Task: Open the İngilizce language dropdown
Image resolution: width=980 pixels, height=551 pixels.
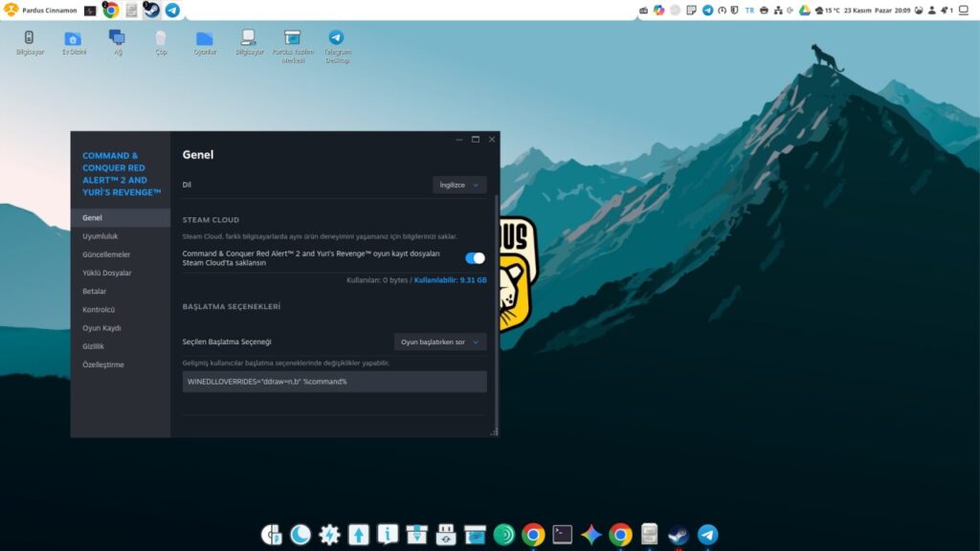Action: (459, 185)
